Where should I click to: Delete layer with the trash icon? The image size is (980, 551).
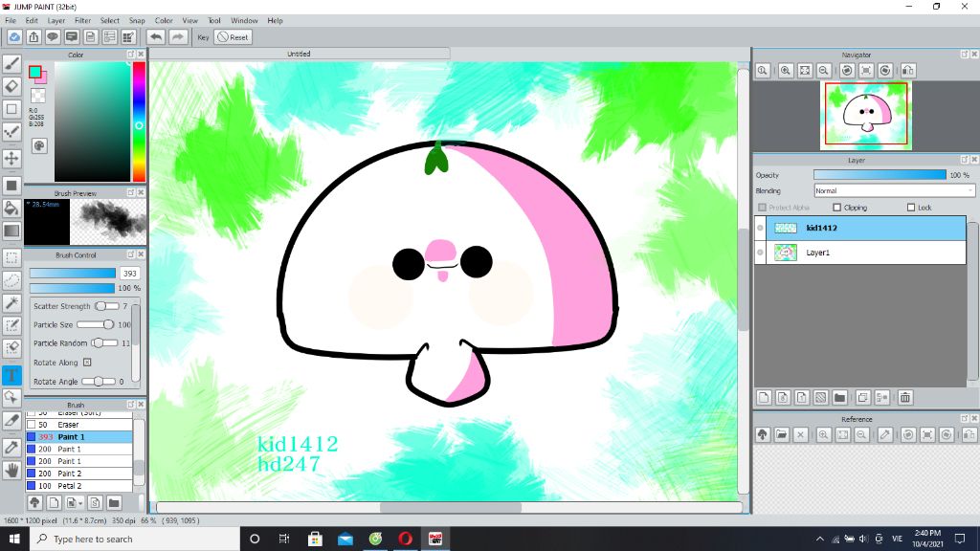pyautogui.click(x=905, y=397)
